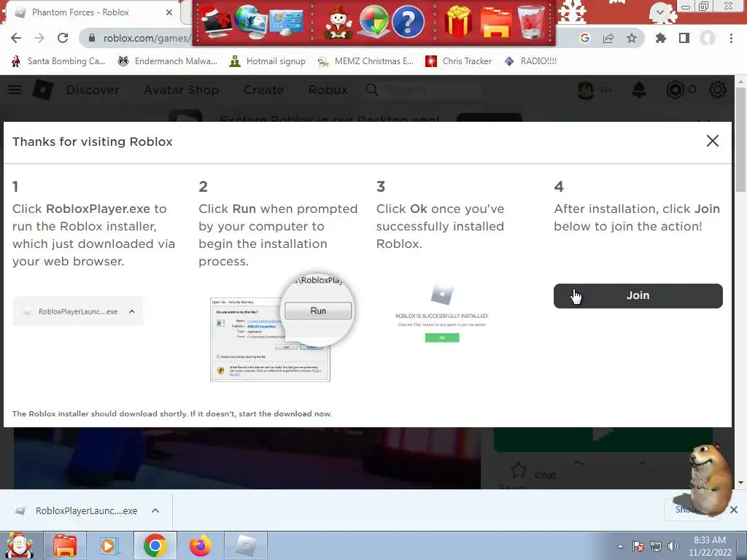The height and width of the screenshot is (560, 747).
Task: Open the Roblox hamburger menu
Action: coord(15,90)
